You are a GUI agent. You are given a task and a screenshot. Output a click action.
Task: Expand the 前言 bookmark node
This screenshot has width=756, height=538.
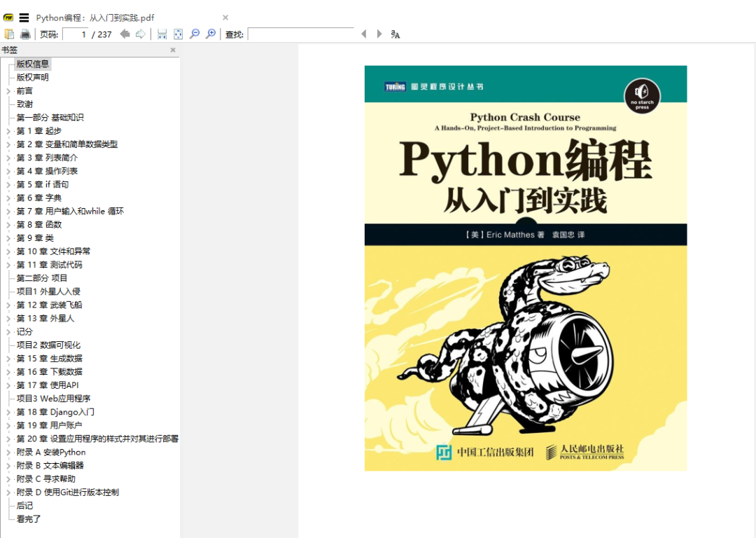pos(8,90)
